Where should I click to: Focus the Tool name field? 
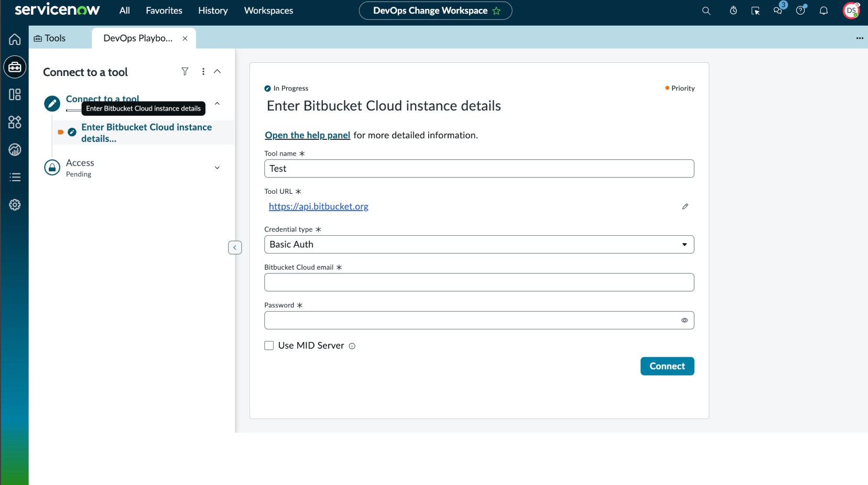479,169
